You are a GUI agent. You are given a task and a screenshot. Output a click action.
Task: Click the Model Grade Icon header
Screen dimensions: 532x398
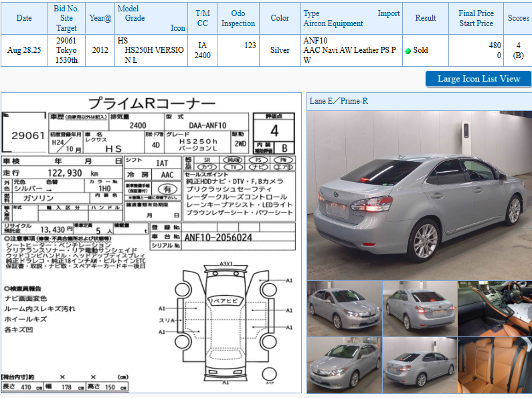(151, 18)
